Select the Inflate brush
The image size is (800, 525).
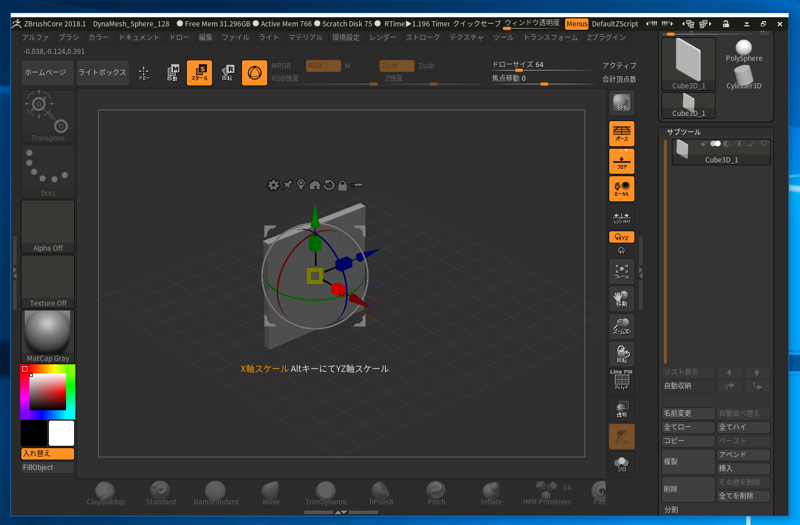tap(491, 490)
